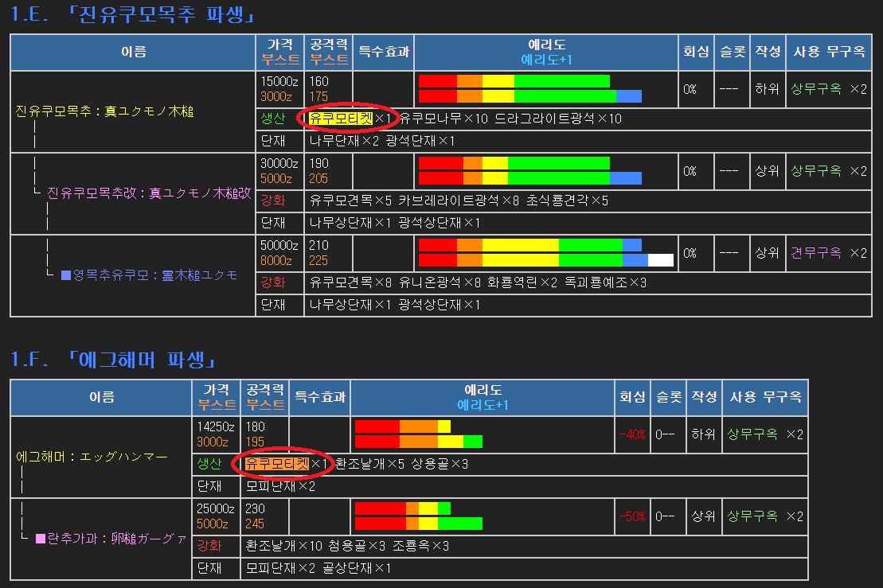Open the 진유쿠모목추：真ユクモノ木槌 weapon name
The width and height of the screenshot is (883, 588).
click(x=104, y=111)
